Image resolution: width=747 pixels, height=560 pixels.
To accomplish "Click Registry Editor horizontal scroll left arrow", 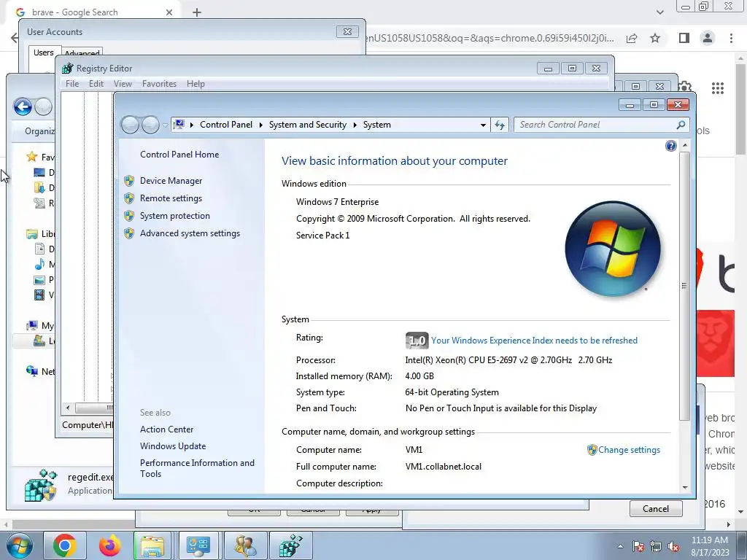I will pos(68,408).
